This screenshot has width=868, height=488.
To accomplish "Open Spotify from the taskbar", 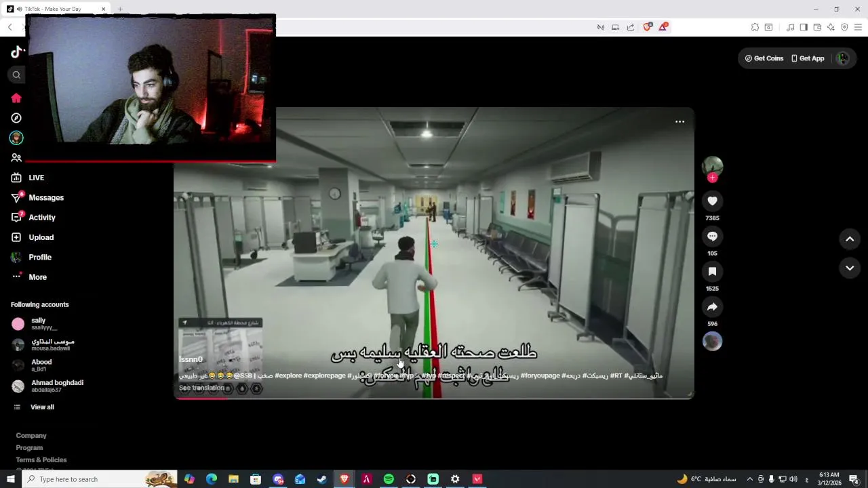I will 389,479.
